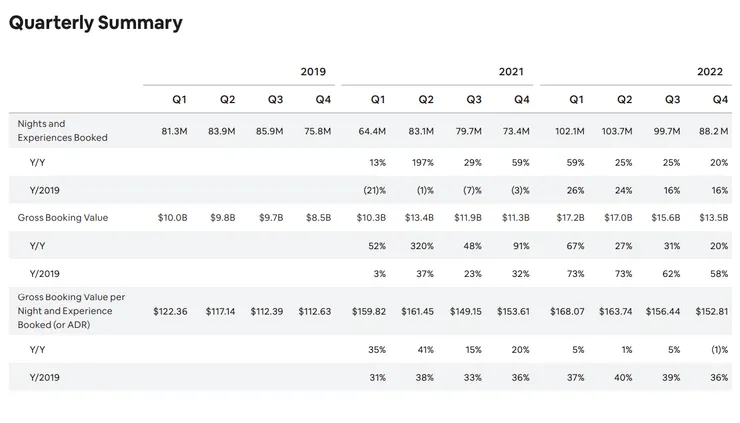
Task: Click the Q1 header under 2019
Action: (179, 99)
